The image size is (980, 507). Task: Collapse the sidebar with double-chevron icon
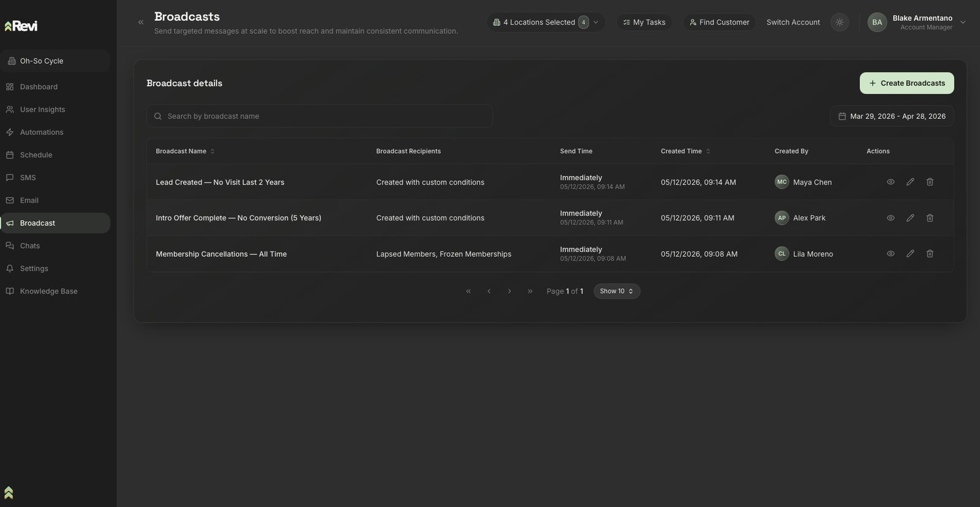141,22
